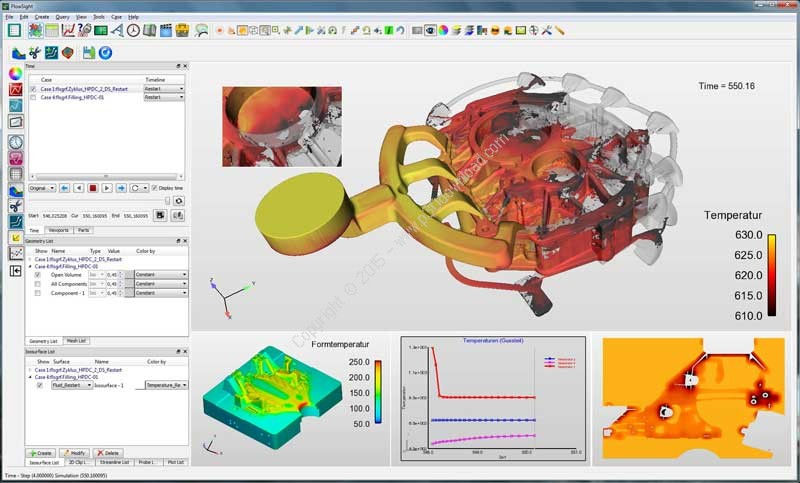Click the eye visibility toolbar icon
Viewport: 800px width, 483px height.
430,31
